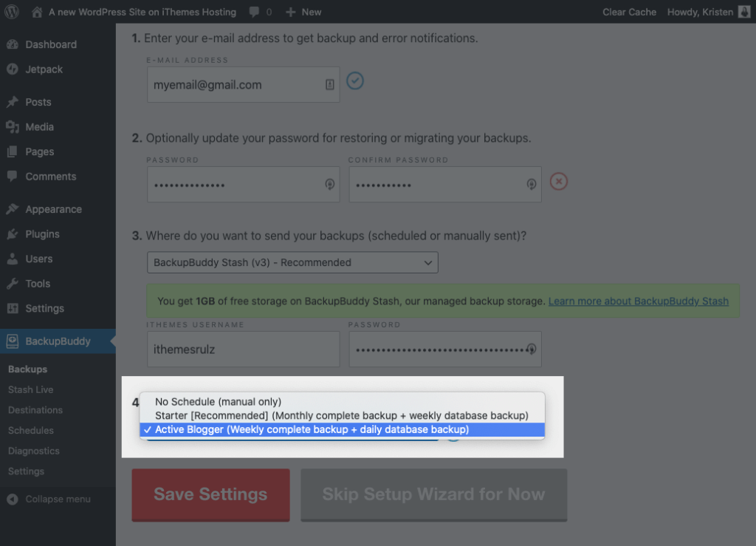The image size is (756, 546).
Task: Click password manager icon in Confirm Password field
Action: pos(532,184)
